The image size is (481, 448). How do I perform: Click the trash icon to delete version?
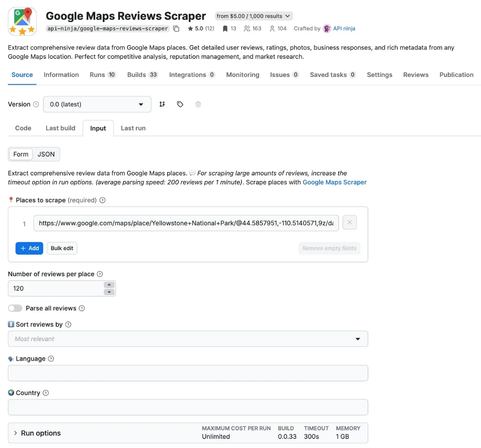point(198,104)
